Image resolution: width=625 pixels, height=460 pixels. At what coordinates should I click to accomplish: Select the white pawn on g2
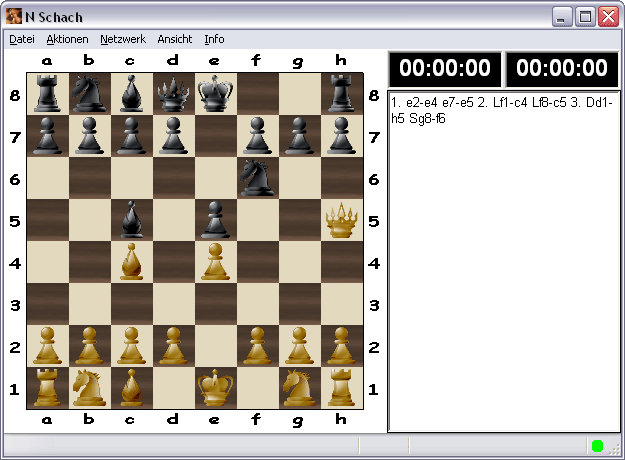click(299, 346)
